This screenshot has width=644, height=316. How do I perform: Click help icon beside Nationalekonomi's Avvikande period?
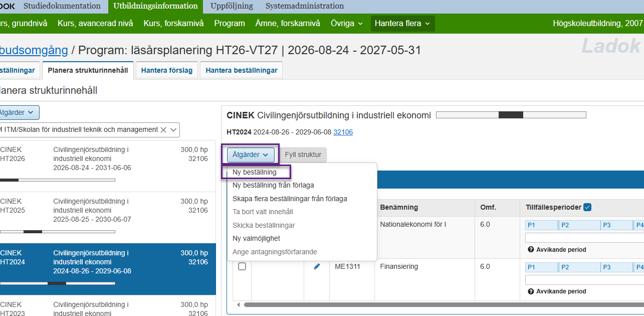(531, 250)
